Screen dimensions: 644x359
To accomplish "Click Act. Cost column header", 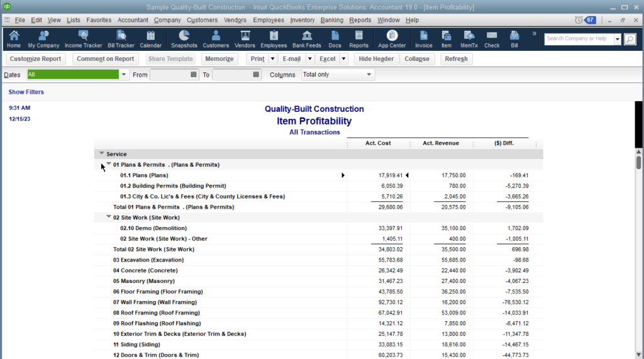I will 378,143.
